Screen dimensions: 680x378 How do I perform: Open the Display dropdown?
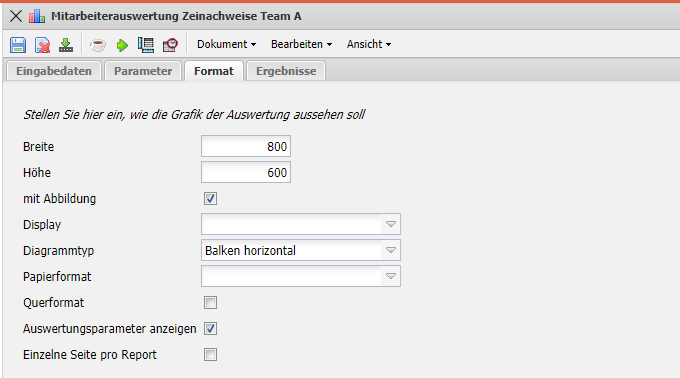301,224
